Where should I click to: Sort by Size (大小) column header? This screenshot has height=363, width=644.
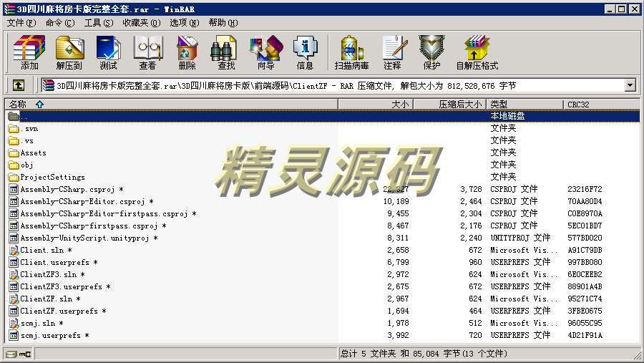click(x=376, y=105)
